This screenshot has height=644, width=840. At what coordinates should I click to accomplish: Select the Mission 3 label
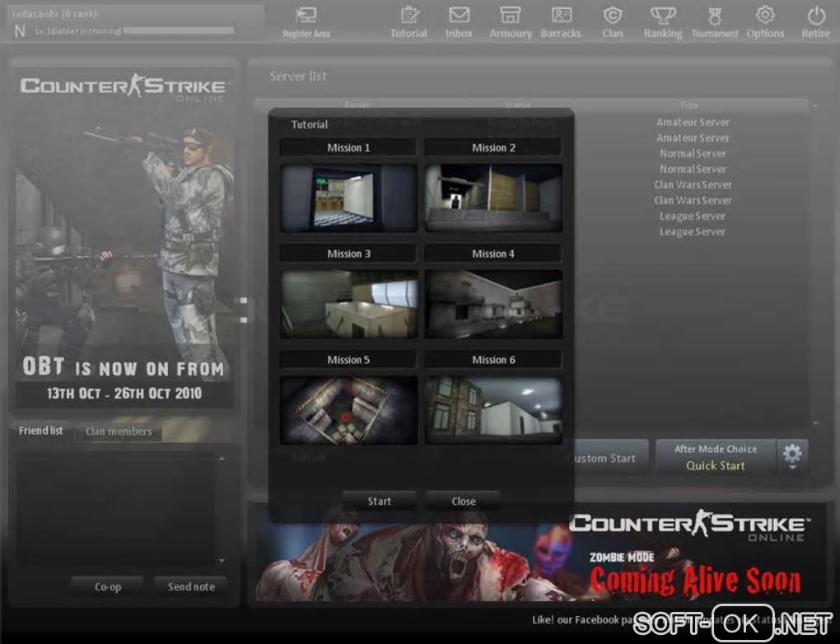pos(348,254)
